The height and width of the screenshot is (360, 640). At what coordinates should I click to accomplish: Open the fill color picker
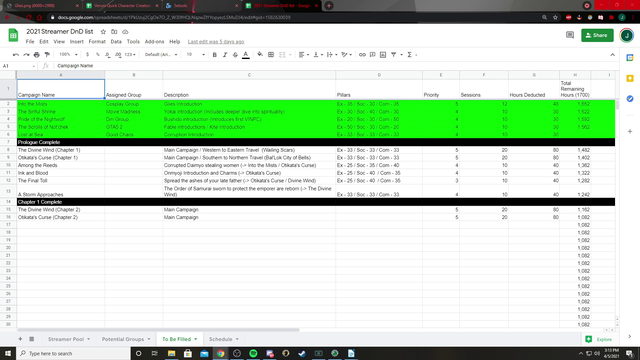pyautogui.click(x=260, y=55)
